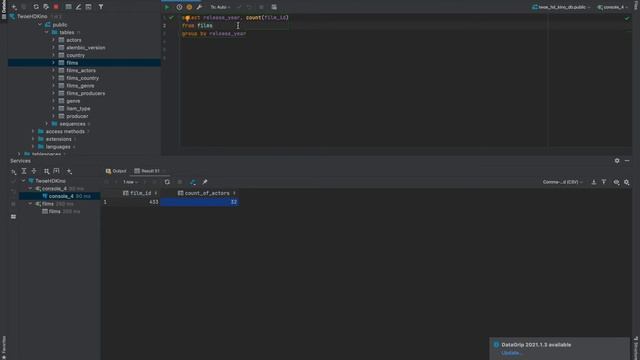Hide the Services panel with minimize icon

click(627, 161)
